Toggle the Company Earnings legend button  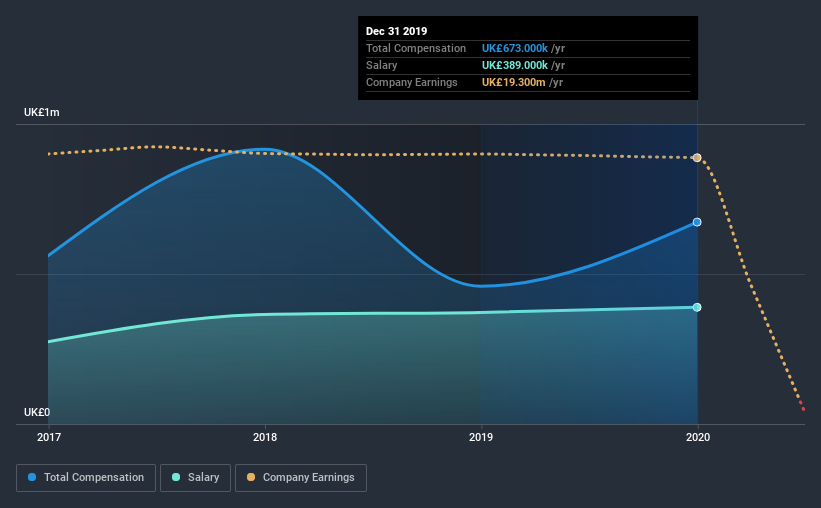pos(301,478)
